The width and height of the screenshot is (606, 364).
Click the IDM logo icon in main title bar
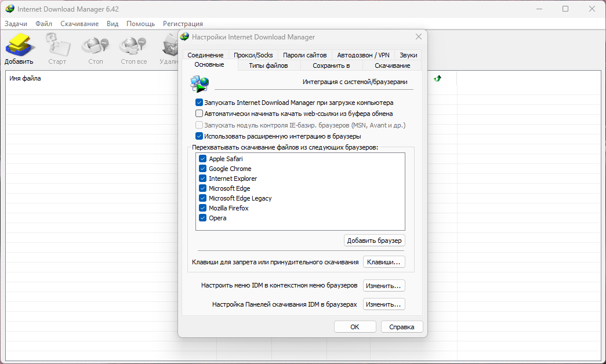(x=10, y=9)
